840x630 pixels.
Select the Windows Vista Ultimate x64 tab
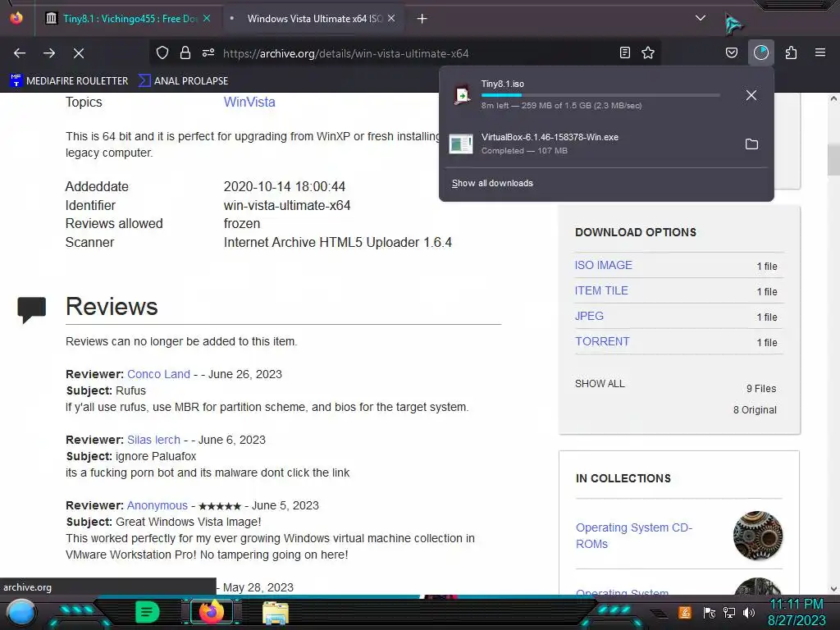tap(314, 19)
